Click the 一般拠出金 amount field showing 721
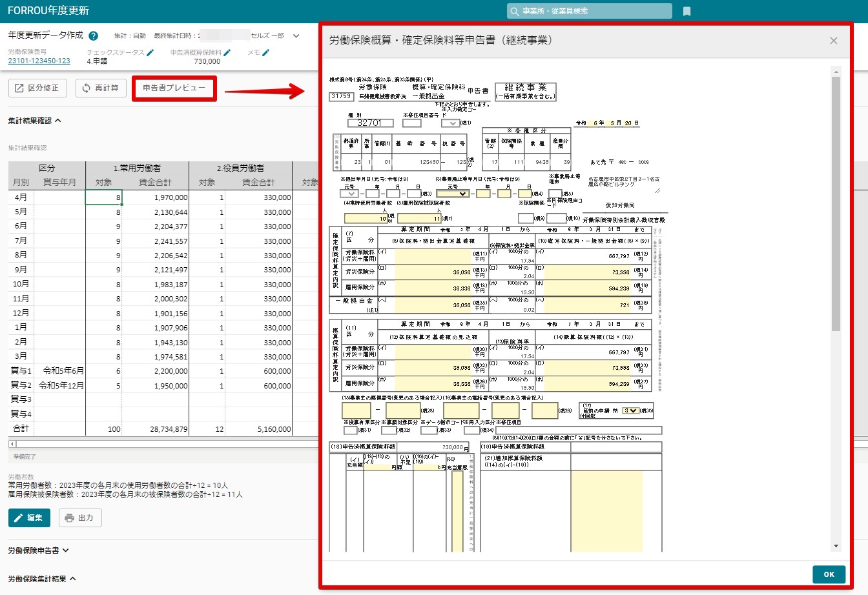Viewport: 868px width, 595px height. pos(588,305)
